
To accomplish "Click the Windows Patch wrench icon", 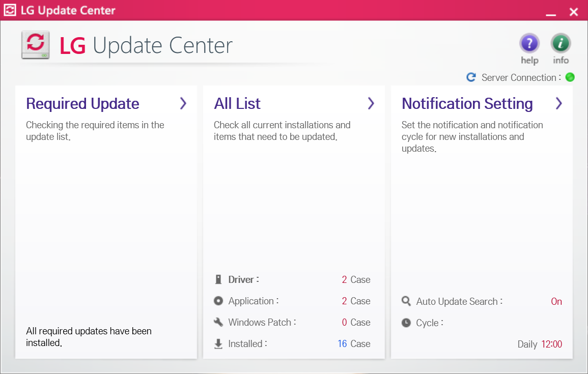I will pyautogui.click(x=218, y=322).
